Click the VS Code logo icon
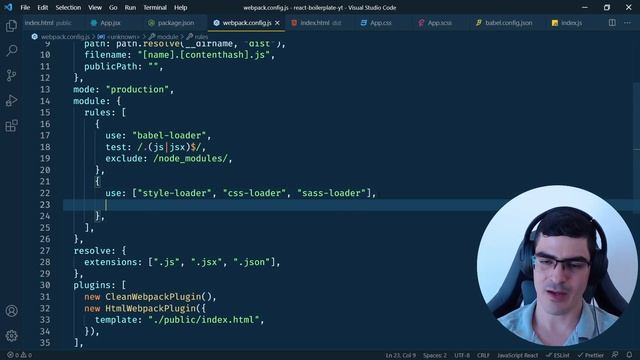Image resolution: width=640 pixels, height=360 pixels. (x=8, y=7)
